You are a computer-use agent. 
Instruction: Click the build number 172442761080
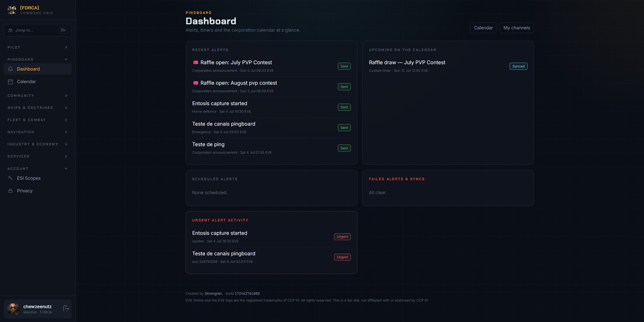click(x=247, y=293)
